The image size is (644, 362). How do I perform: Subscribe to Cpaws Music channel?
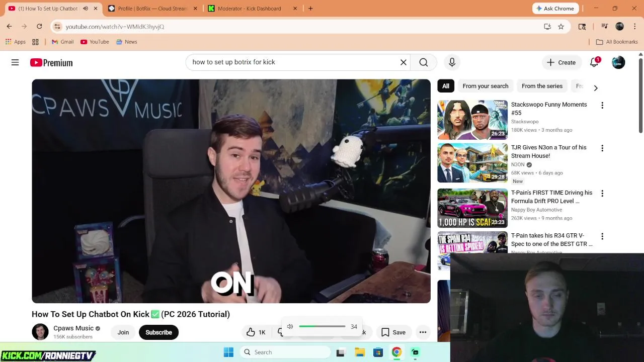[158, 332]
